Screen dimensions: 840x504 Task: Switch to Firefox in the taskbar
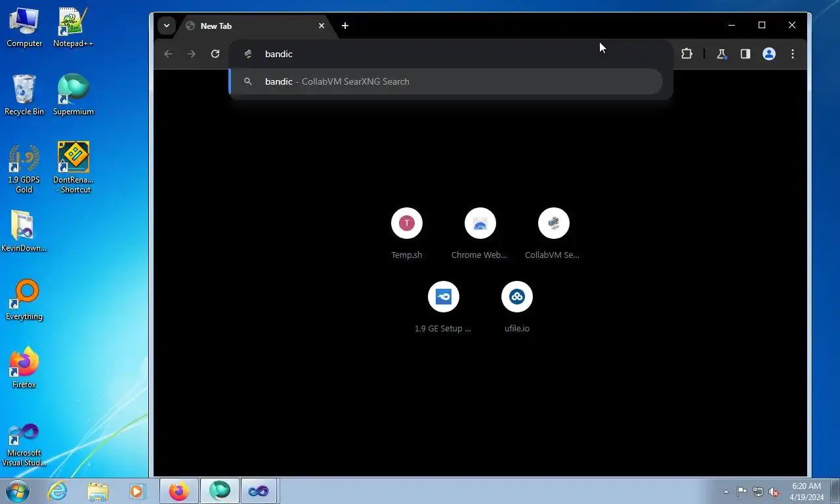(178, 491)
